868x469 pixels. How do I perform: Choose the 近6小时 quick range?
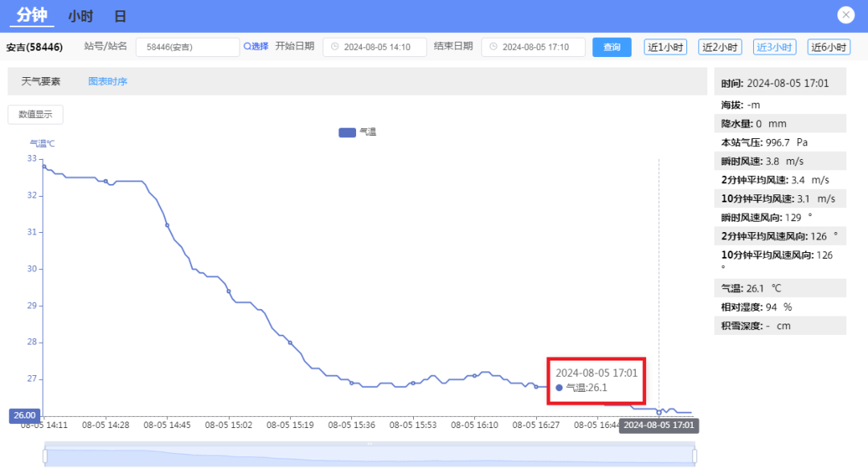click(x=829, y=47)
